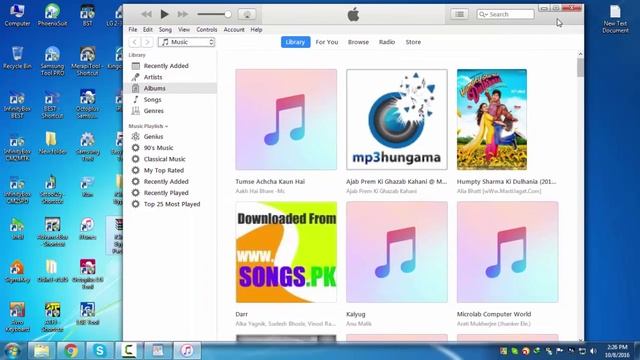640x360 pixels.
Task: Select the Library tab
Action: [x=296, y=42]
